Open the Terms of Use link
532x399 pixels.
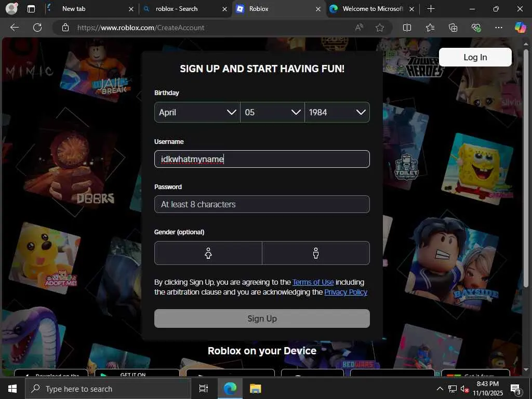pyautogui.click(x=313, y=282)
